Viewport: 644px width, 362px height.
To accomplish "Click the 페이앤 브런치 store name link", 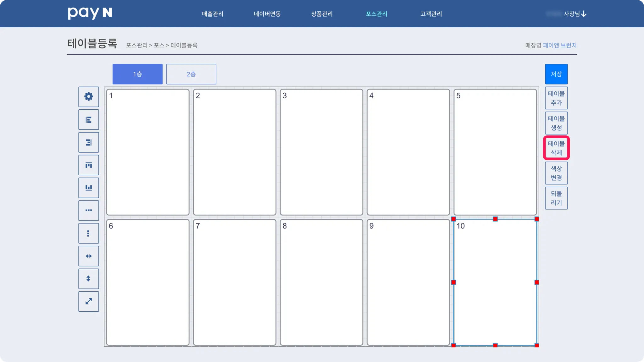I will pyautogui.click(x=560, y=45).
